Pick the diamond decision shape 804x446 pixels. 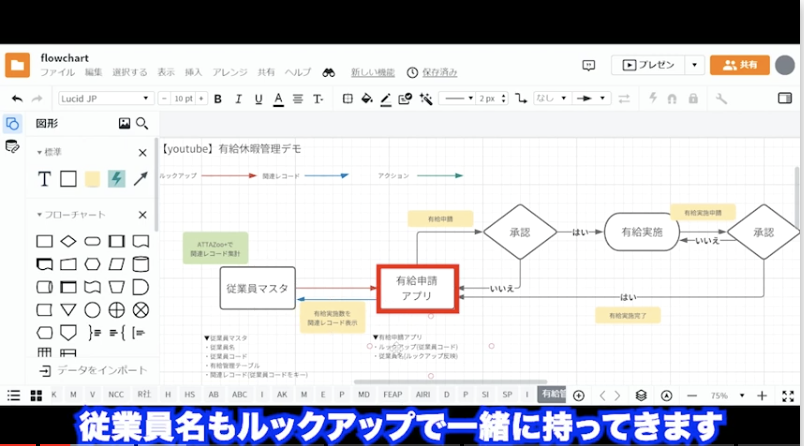(68, 241)
